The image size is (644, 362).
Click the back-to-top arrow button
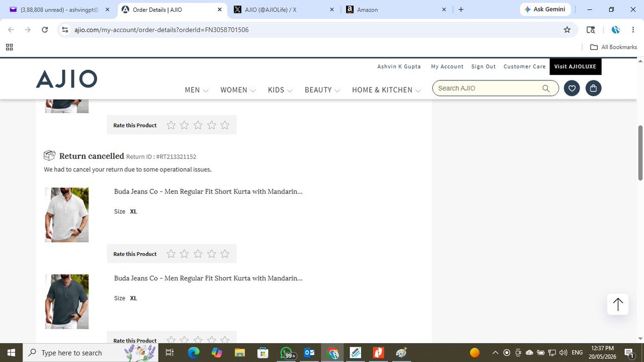point(618,304)
